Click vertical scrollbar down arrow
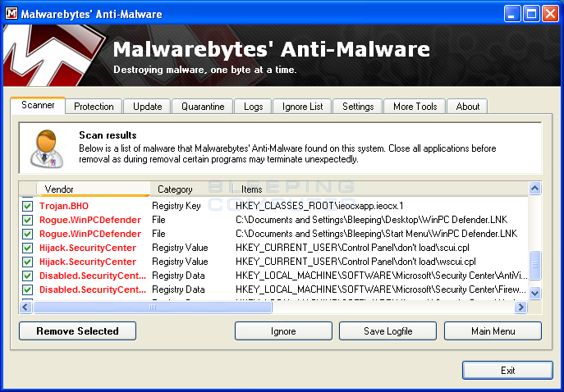564x392 pixels. [535, 293]
